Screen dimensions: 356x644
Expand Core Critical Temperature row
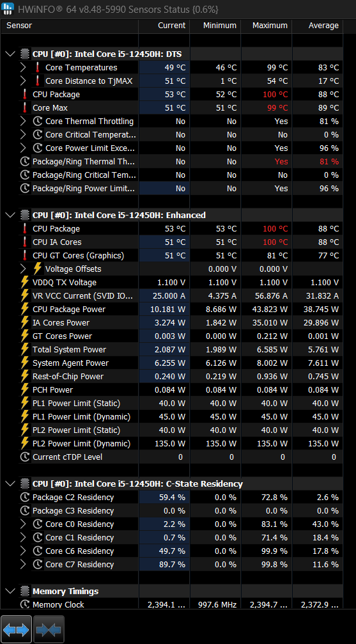point(23,135)
